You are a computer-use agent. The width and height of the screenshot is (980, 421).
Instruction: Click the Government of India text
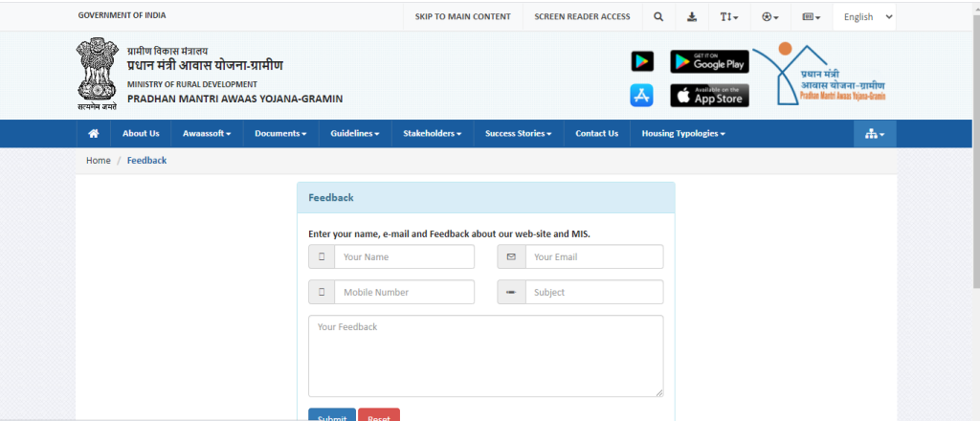(122, 15)
